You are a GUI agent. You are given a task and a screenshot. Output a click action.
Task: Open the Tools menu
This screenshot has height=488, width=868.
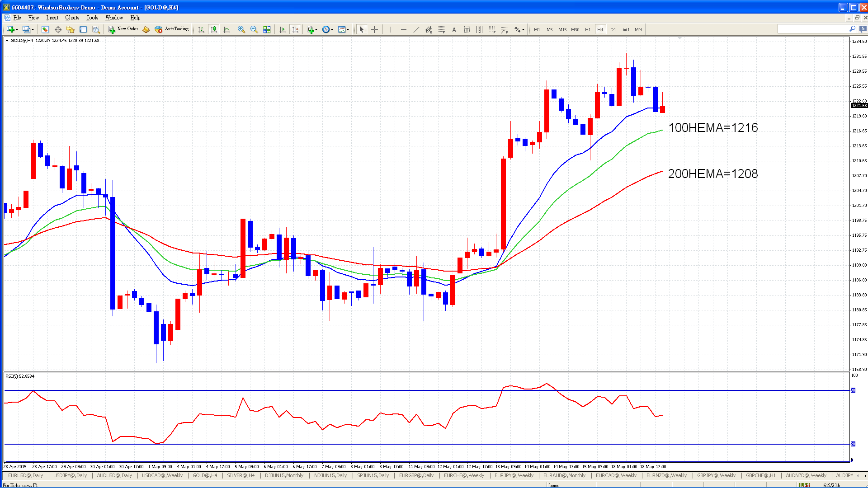pos(92,18)
